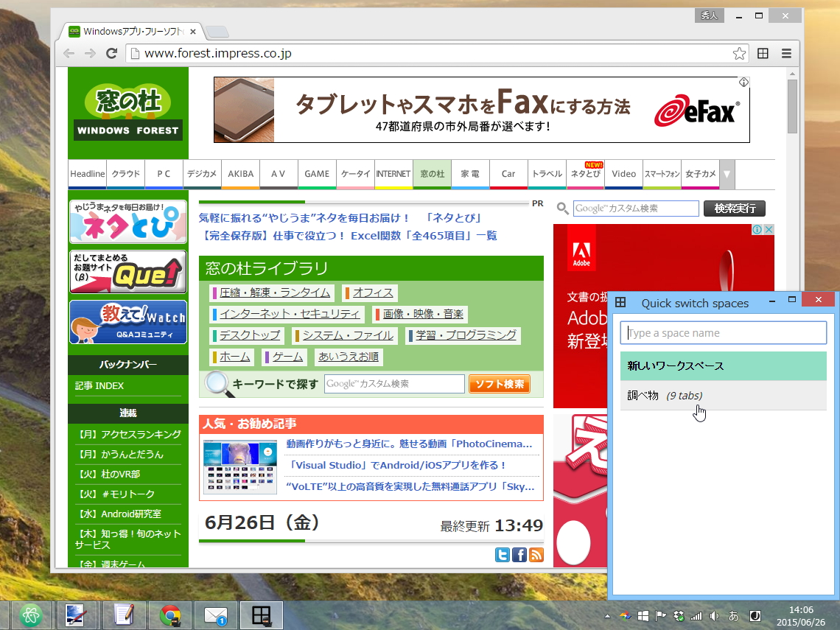Open the Video navigation tab
Screen dimensions: 840x630
tap(623, 174)
